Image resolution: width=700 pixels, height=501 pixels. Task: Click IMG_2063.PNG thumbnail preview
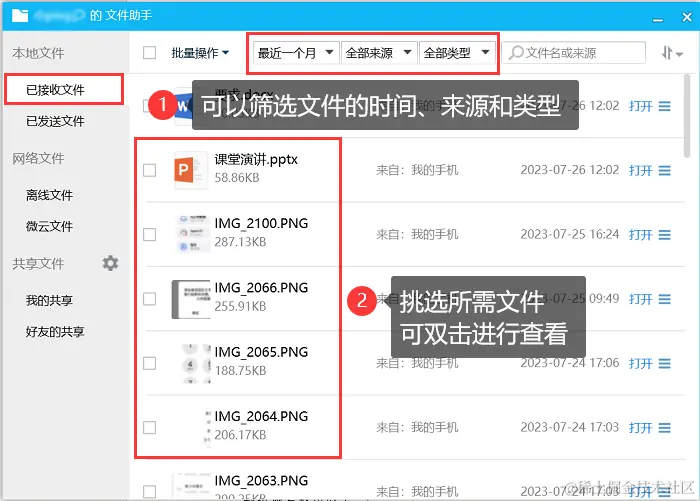pyautogui.click(x=192, y=486)
